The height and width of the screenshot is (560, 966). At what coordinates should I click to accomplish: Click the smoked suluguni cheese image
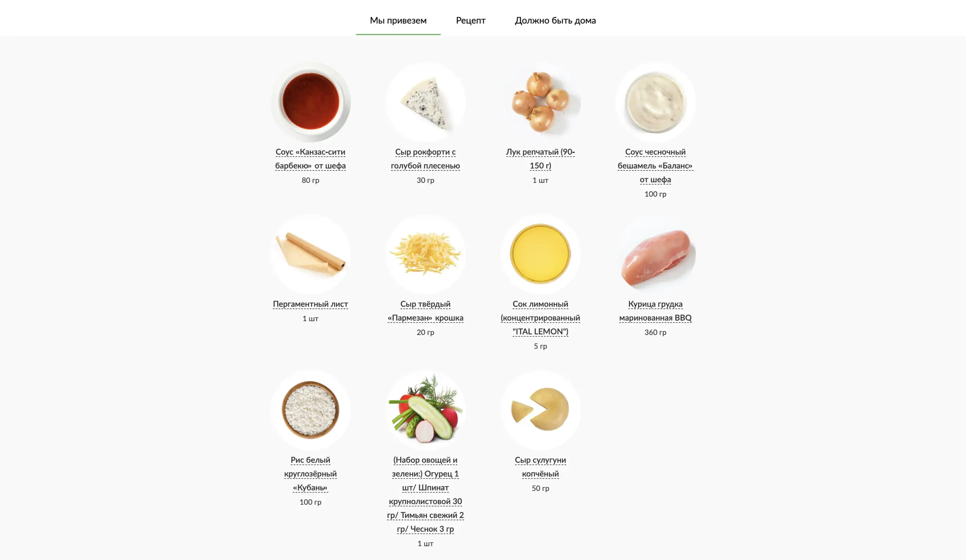[541, 410]
